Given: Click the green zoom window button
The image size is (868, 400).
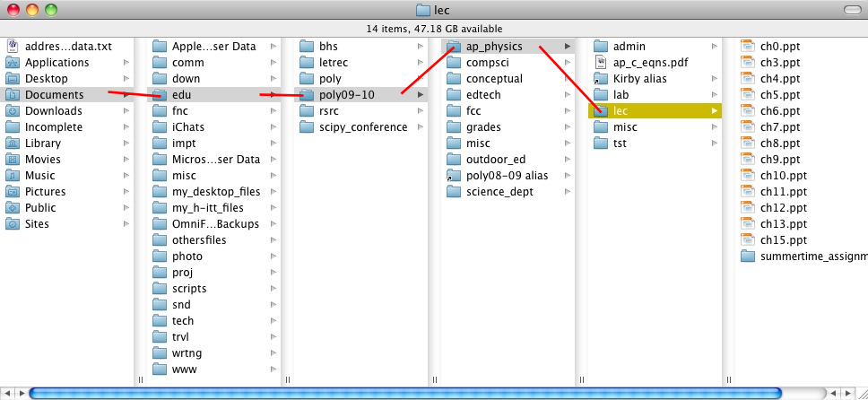Looking at the screenshot, I should click(51, 10).
